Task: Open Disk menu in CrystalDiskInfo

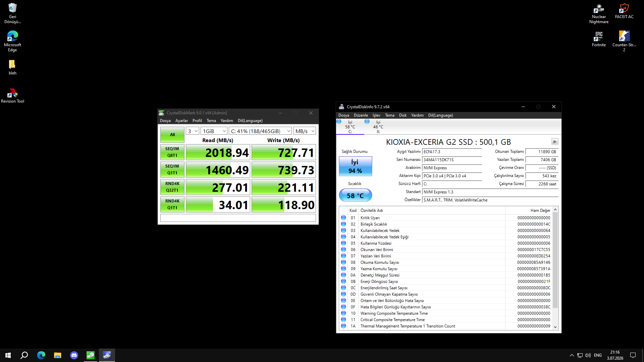Action: pyautogui.click(x=403, y=115)
